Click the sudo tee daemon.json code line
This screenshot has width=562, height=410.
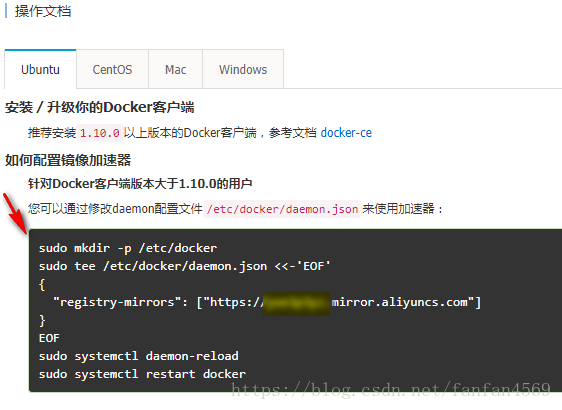pos(185,266)
